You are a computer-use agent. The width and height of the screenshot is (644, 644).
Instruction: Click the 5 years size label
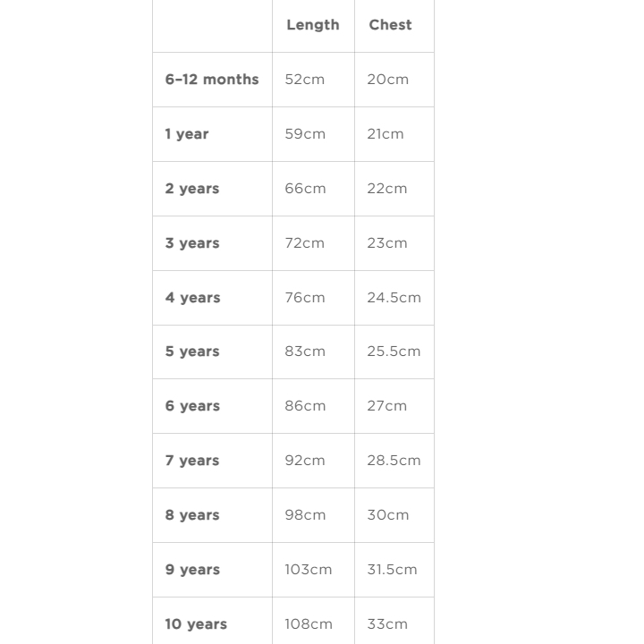click(x=192, y=352)
